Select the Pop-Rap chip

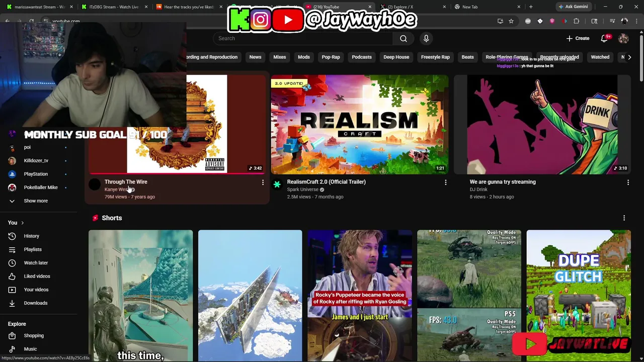pos(331,57)
